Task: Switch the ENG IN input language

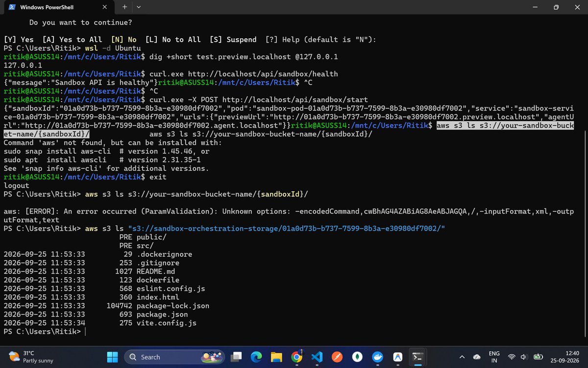Action: click(494, 357)
